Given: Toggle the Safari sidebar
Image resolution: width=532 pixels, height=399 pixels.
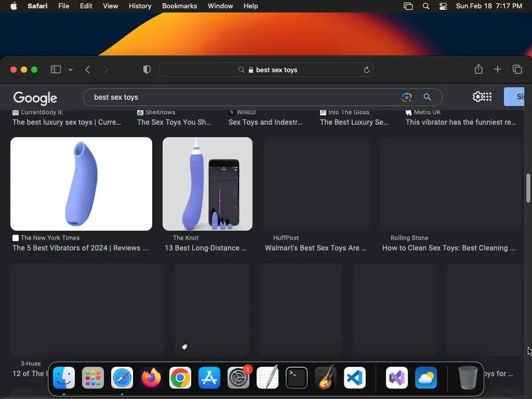Looking at the screenshot, I should (56, 70).
